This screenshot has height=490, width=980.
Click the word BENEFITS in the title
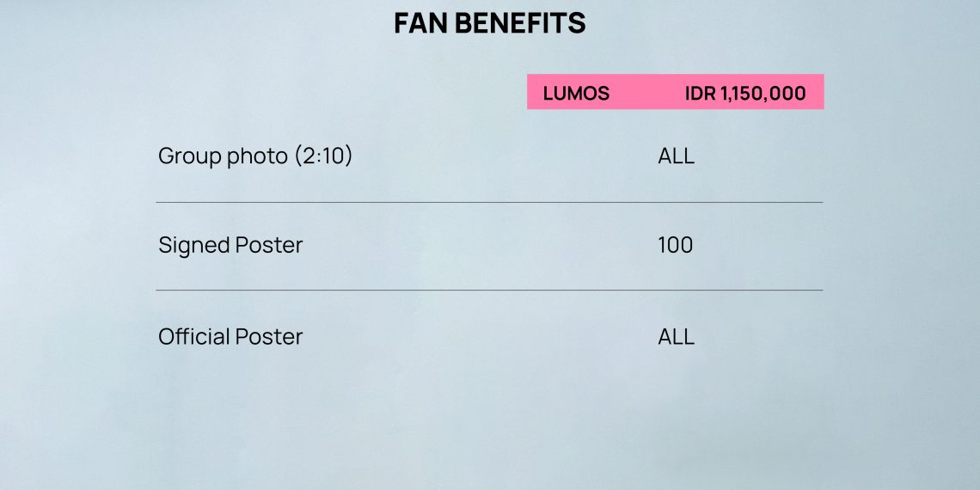pos(520,23)
